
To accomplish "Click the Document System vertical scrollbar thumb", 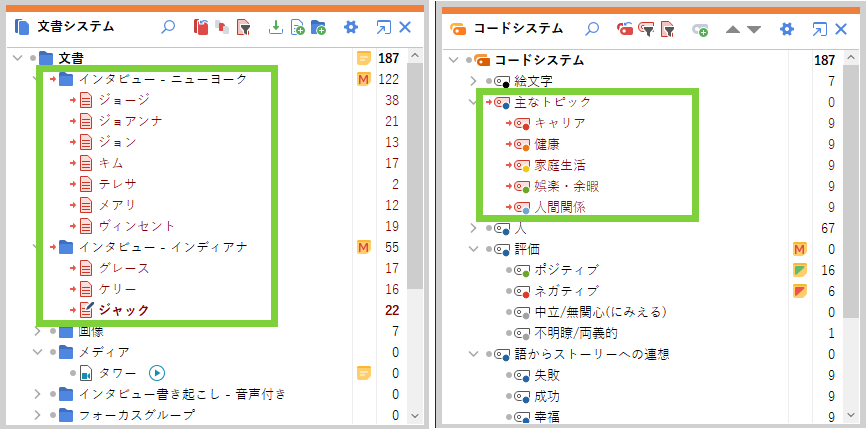I will tap(415, 175).
